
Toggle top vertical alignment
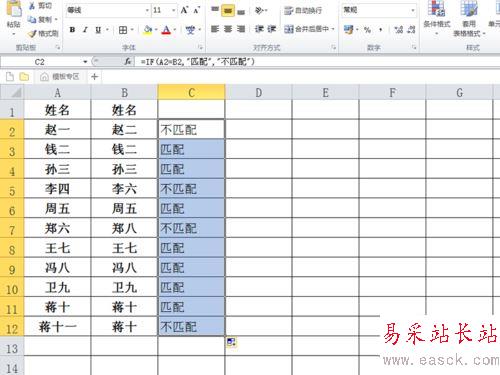(x=215, y=10)
